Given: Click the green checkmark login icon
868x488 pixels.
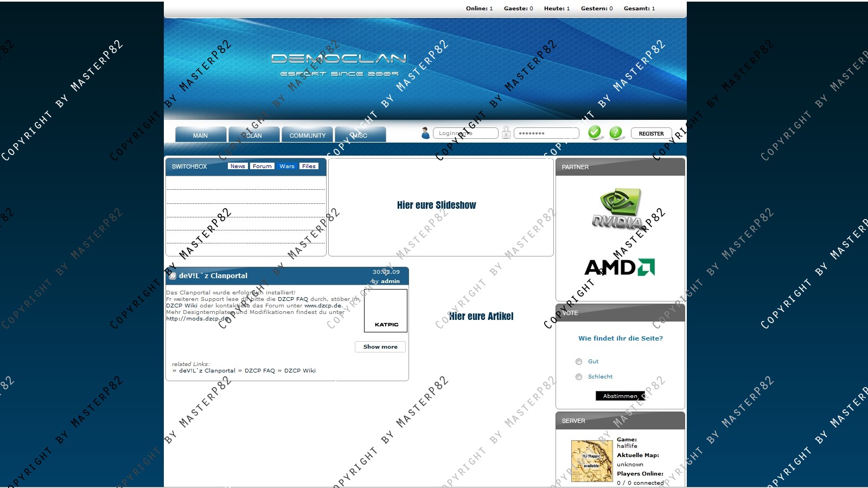Looking at the screenshot, I should click(x=595, y=132).
